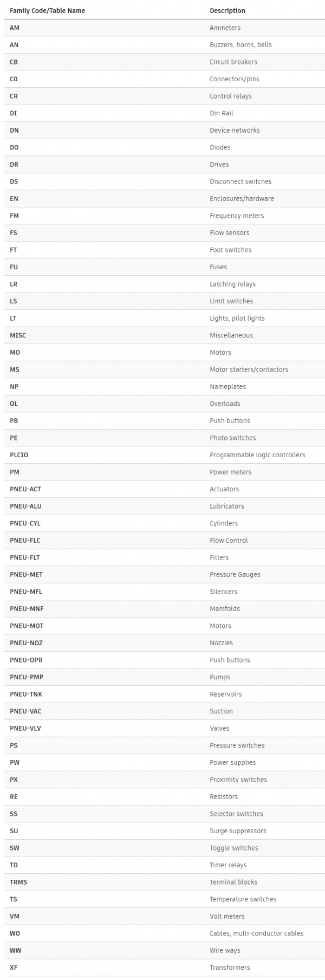Click the Family Code/Table Name column header
This screenshot has width=325, height=980.
(47, 11)
